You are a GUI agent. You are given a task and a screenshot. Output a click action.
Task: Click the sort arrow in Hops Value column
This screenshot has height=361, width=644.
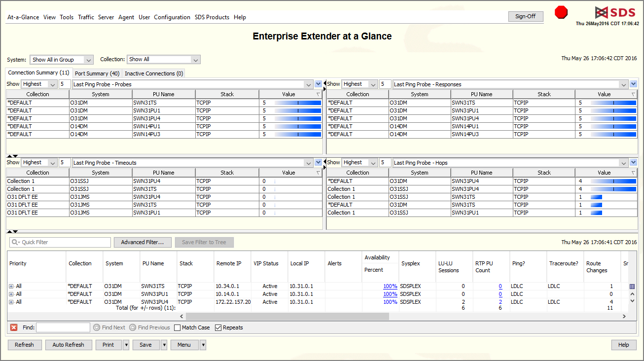[633, 173]
